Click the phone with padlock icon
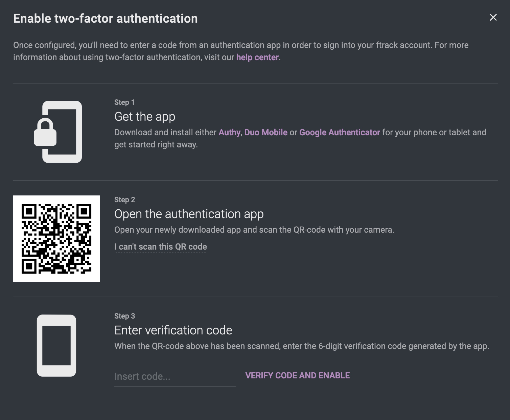 coord(58,132)
